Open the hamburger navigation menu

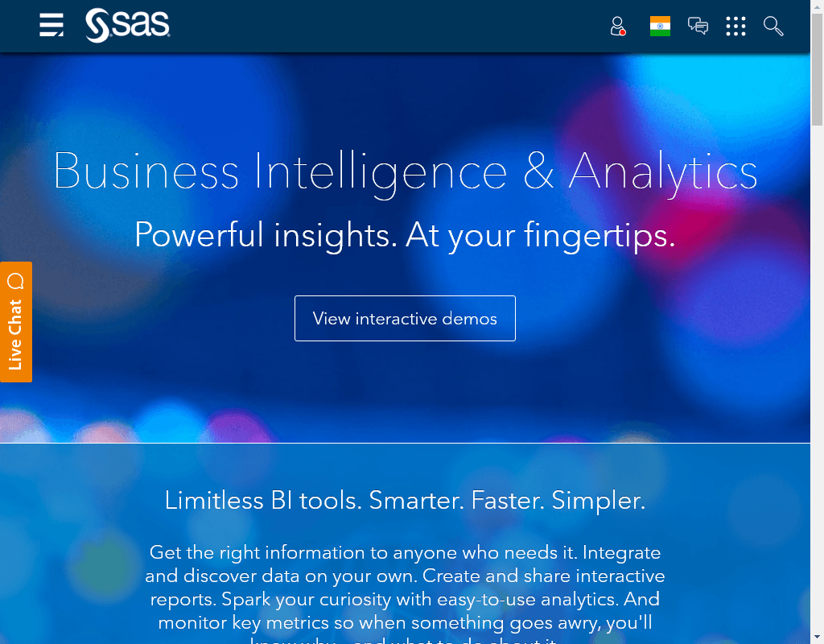(51, 25)
